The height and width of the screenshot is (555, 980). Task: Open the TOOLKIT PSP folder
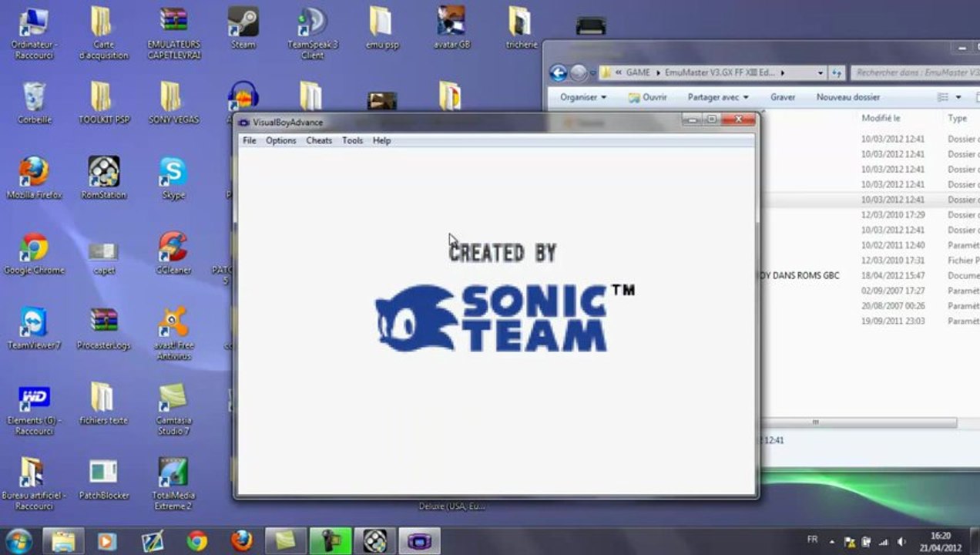click(x=104, y=103)
